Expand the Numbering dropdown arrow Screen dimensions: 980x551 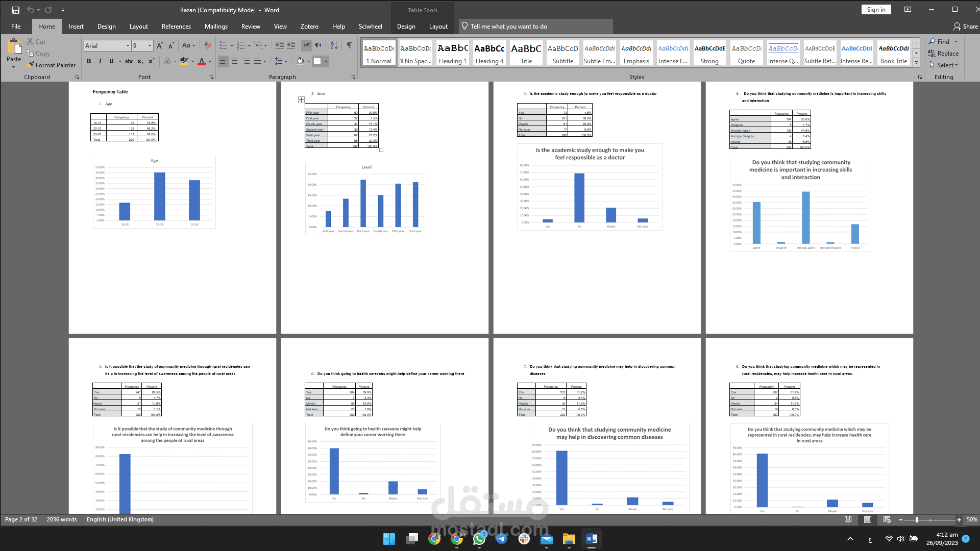[x=249, y=45]
